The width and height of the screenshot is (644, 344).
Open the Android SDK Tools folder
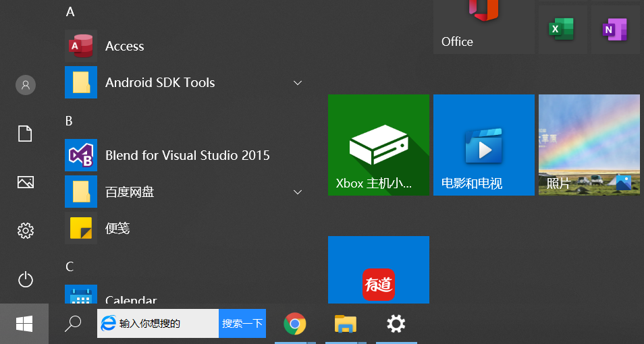click(x=185, y=82)
